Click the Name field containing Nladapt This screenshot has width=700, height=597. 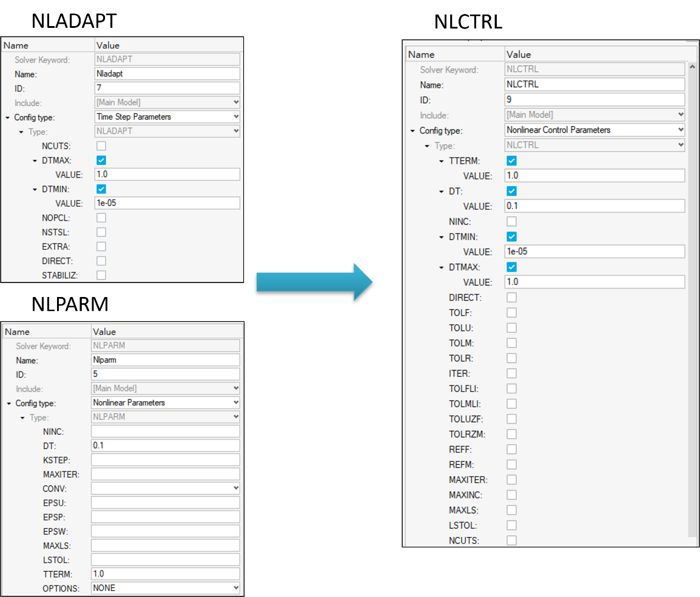click(x=167, y=74)
